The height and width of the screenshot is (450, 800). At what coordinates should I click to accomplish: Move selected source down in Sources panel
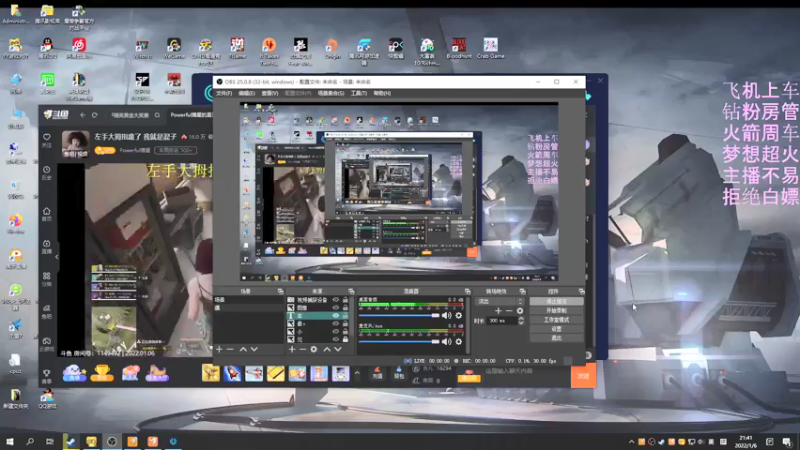338,349
